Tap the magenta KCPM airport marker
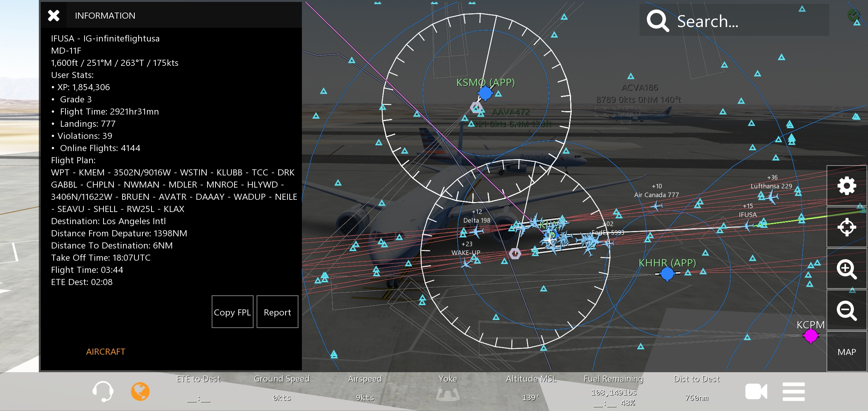 click(x=811, y=336)
